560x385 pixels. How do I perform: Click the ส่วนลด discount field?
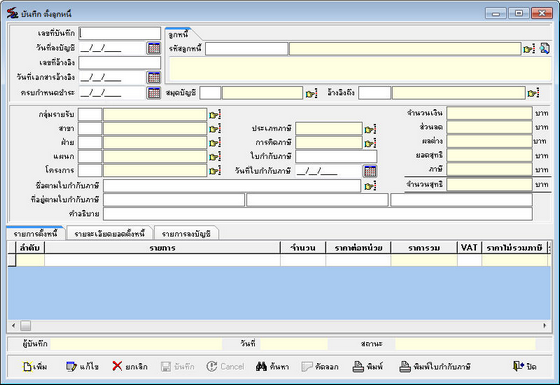(x=489, y=127)
